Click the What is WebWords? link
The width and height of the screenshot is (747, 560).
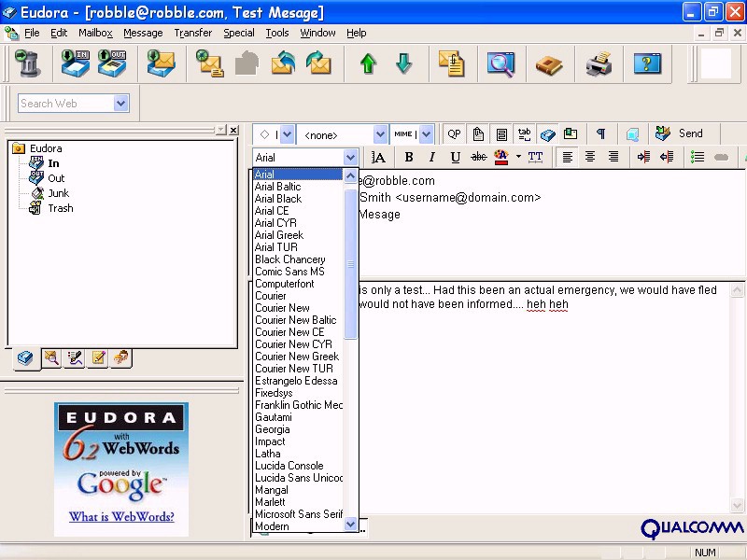pyautogui.click(x=121, y=517)
